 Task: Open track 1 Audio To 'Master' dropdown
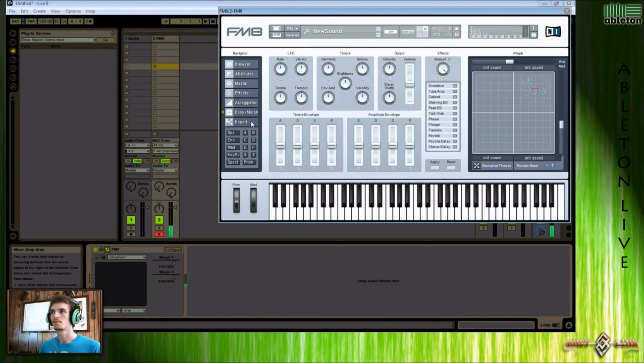(x=137, y=170)
